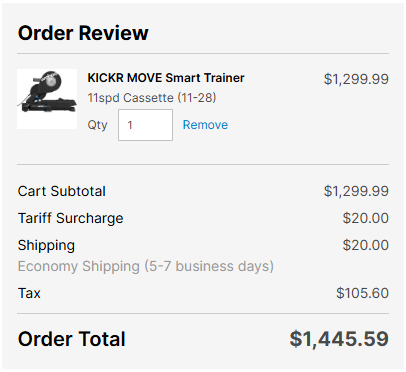Image resolution: width=406 pixels, height=372 pixels.
Task: Open the KICKR MOVE Smart Trainer product title
Action: tap(166, 78)
